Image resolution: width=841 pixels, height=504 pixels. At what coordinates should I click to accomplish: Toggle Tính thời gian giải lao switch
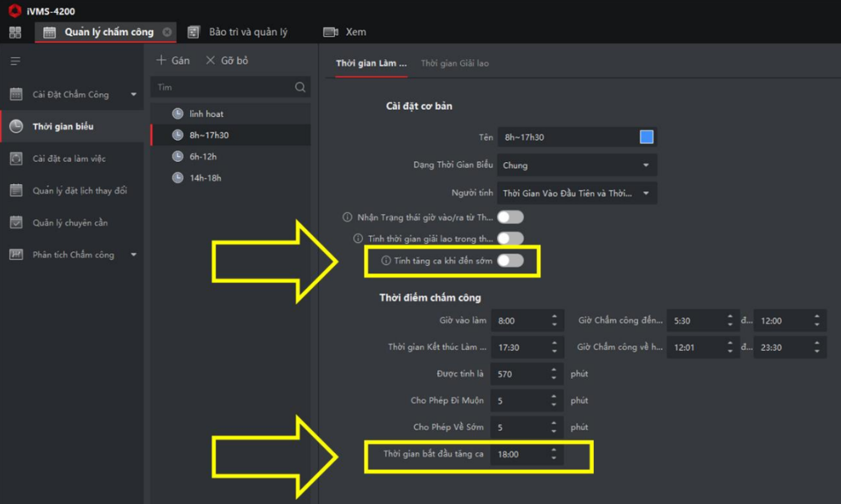tap(510, 239)
